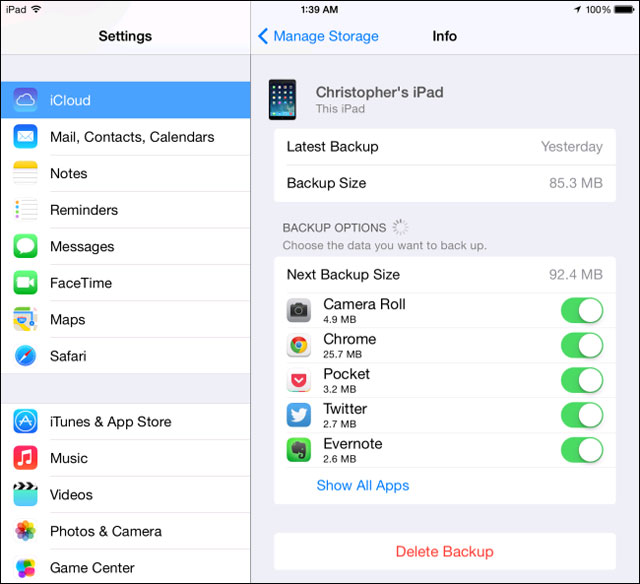Image resolution: width=640 pixels, height=584 pixels.
Task: Tap the Music note icon
Action: click(25, 458)
